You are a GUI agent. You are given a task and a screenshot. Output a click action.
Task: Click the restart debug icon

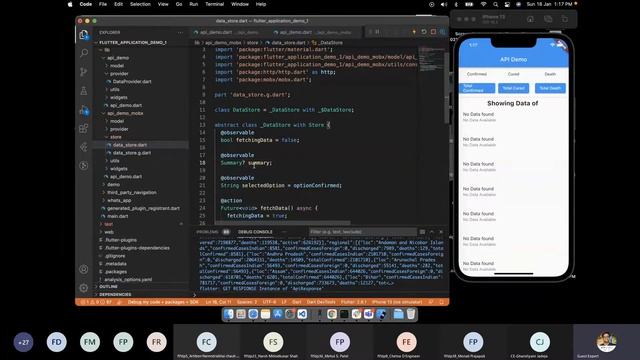[x=424, y=32]
